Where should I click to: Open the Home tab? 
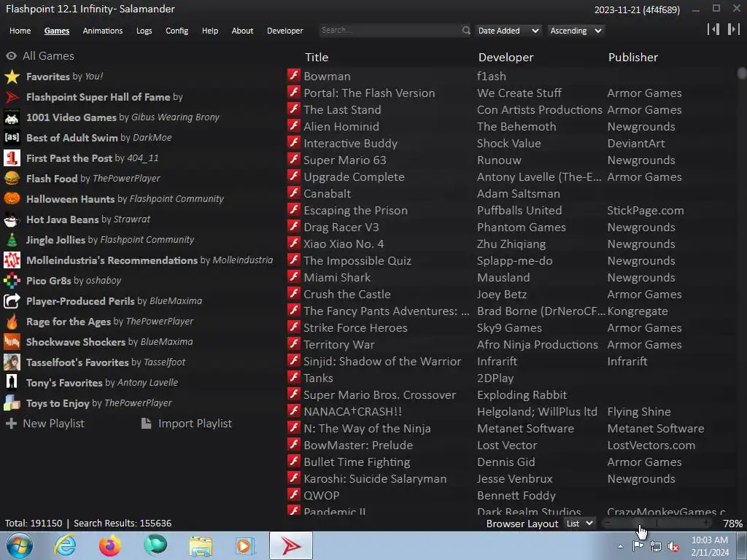(20, 31)
